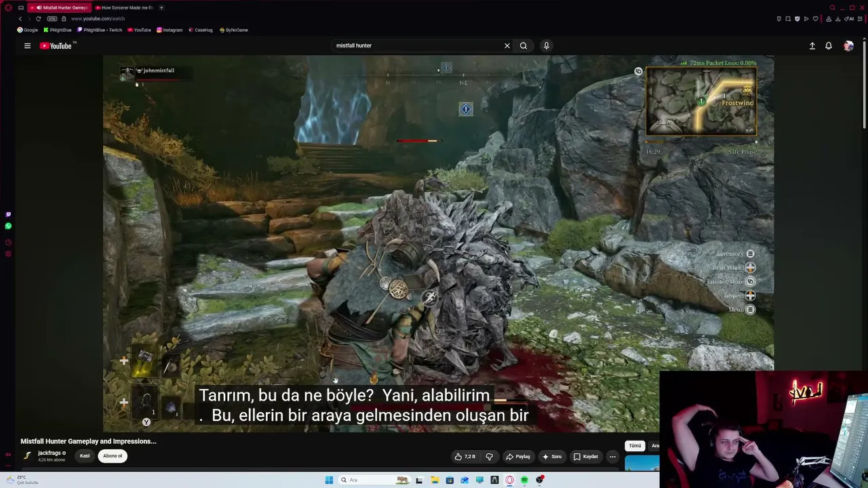
Task: Start voice search with the microphone
Action: (546, 45)
